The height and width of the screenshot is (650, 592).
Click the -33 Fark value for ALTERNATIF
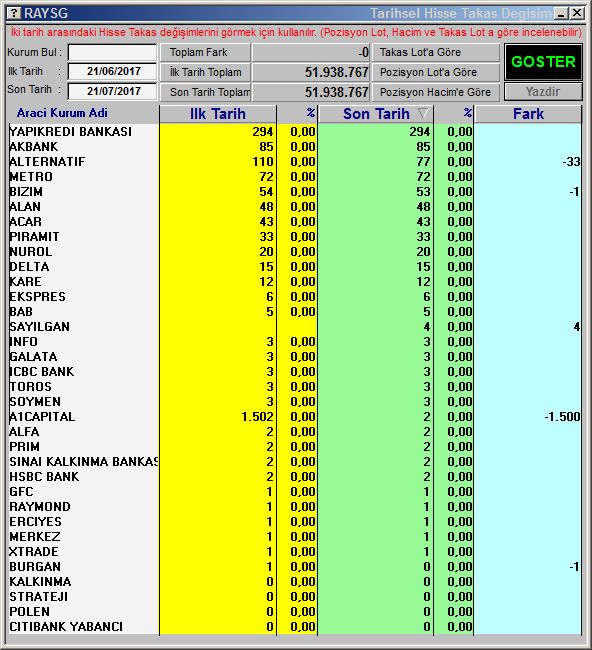(x=572, y=162)
